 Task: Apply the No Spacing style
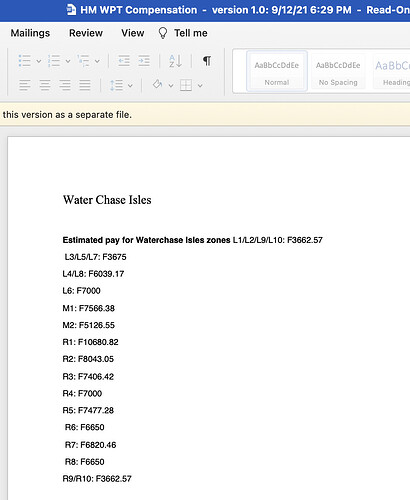point(338,71)
